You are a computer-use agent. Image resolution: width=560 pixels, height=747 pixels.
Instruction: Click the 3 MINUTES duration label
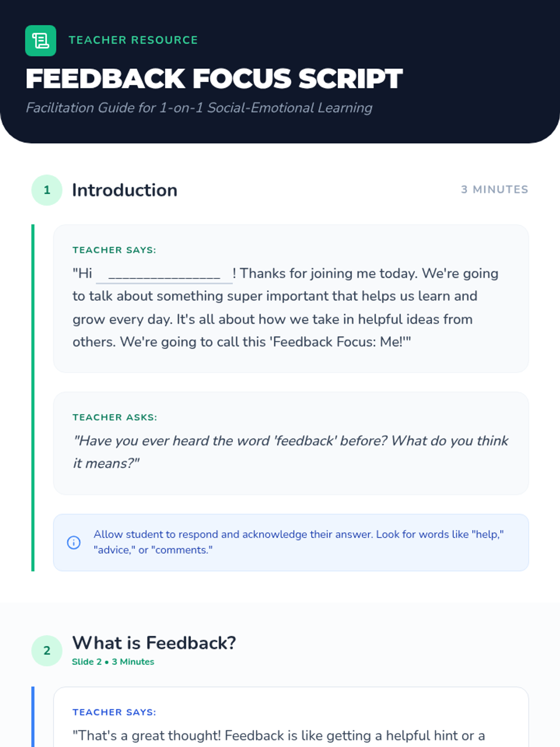pyautogui.click(x=494, y=190)
